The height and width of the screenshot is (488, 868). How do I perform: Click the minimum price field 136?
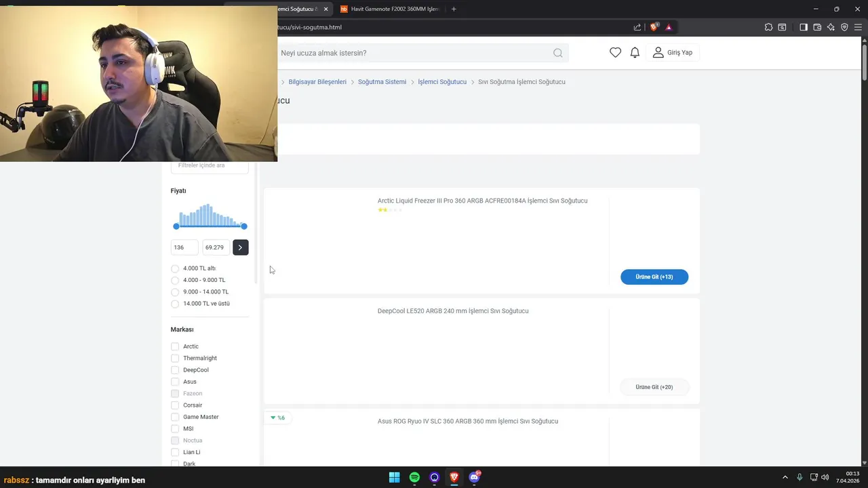(184, 247)
